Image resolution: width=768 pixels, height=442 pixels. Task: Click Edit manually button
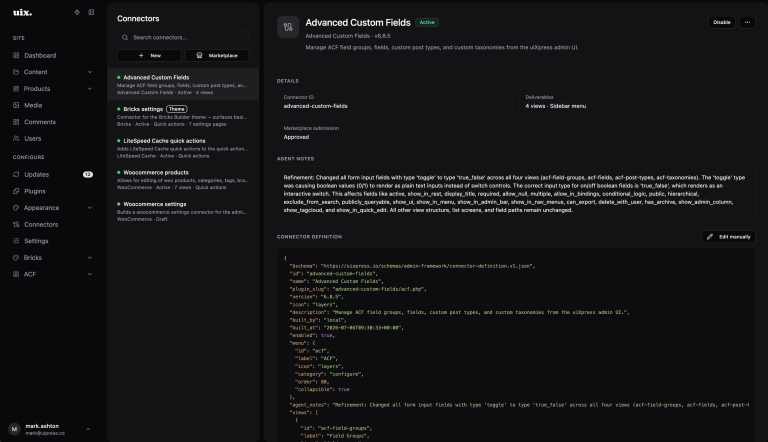tap(728, 237)
